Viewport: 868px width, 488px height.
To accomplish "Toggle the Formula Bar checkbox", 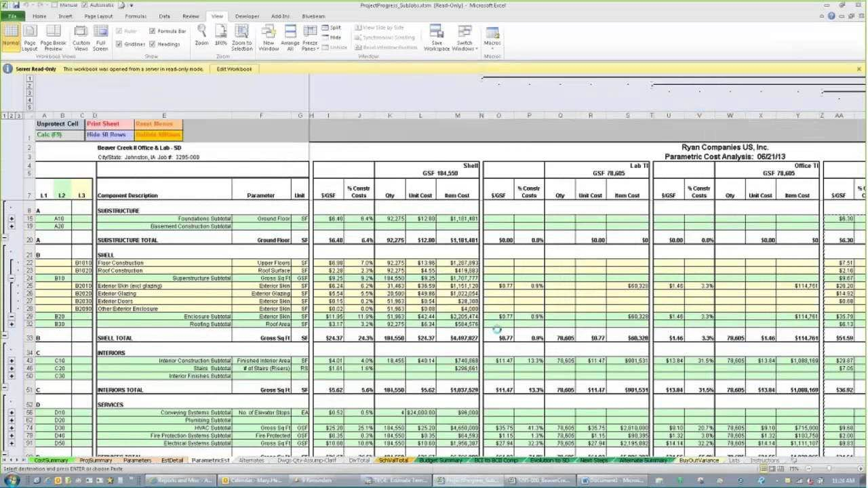I will [x=153, y=30].
